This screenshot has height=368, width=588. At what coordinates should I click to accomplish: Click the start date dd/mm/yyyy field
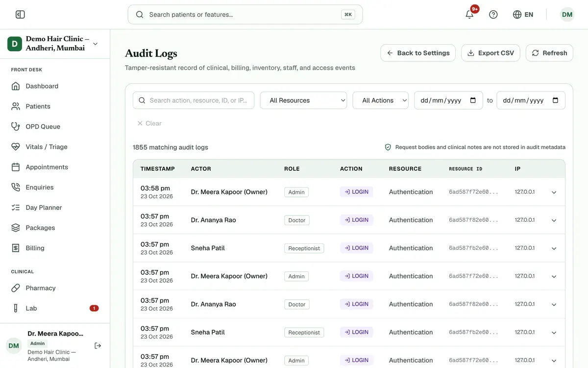point(448,100)
